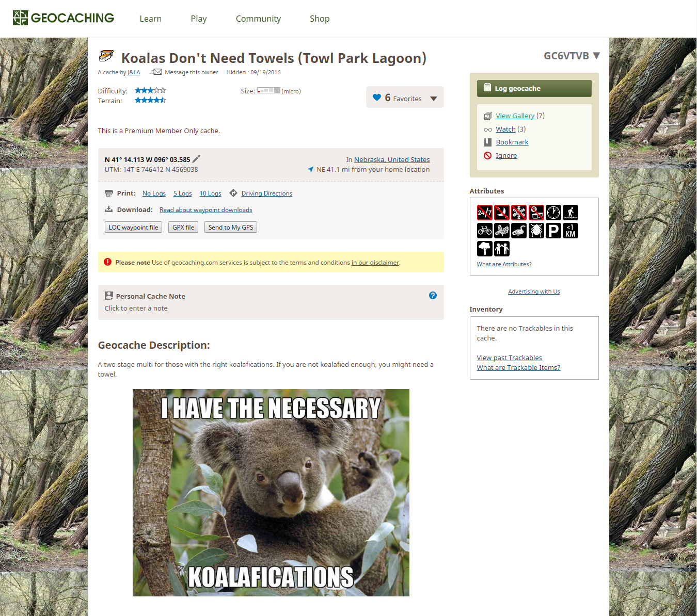The width and height of the screenshot is (697, 616).
Task: Click the Geocaching logo
Action: click(64, 18)
